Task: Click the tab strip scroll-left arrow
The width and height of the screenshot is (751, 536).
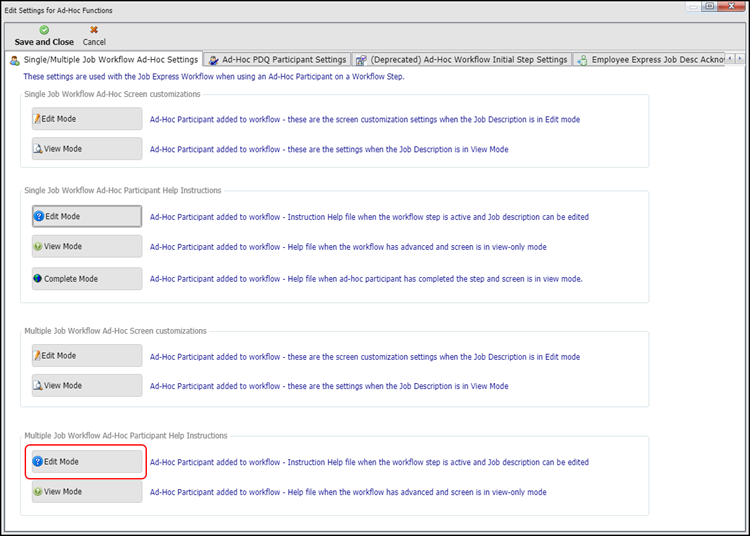Action: pyautogui.click(x=729, y=58)
